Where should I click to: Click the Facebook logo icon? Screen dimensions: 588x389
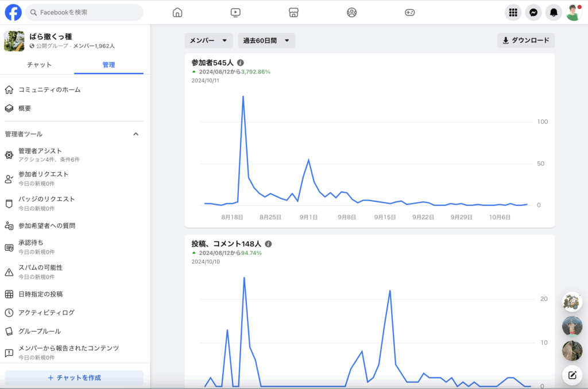point(13,12)
